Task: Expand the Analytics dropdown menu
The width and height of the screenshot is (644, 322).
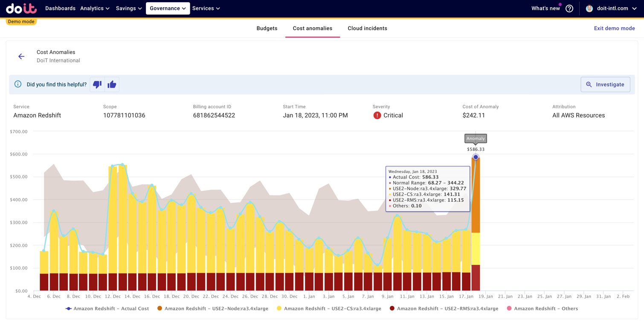Action: coord(95,9)
